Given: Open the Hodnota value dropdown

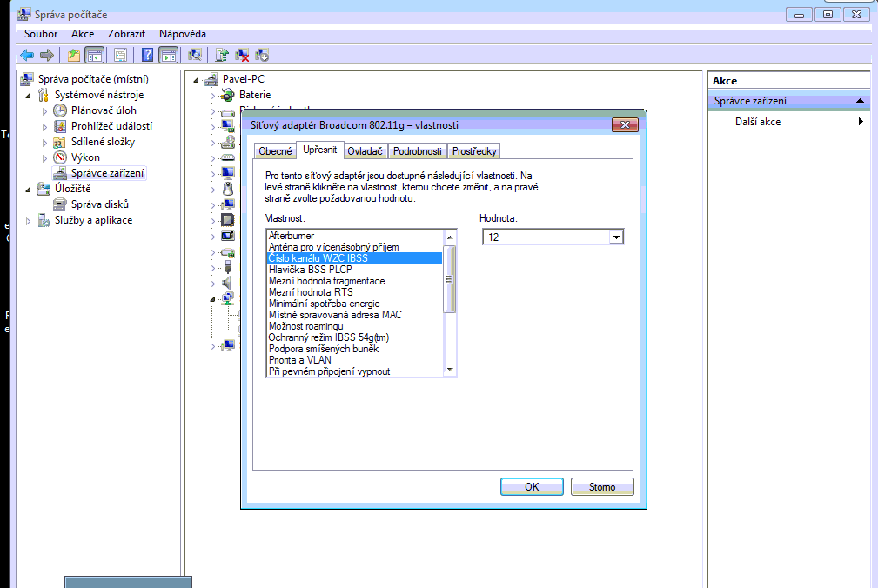Looking at the screenshot, I should point(616,237).
